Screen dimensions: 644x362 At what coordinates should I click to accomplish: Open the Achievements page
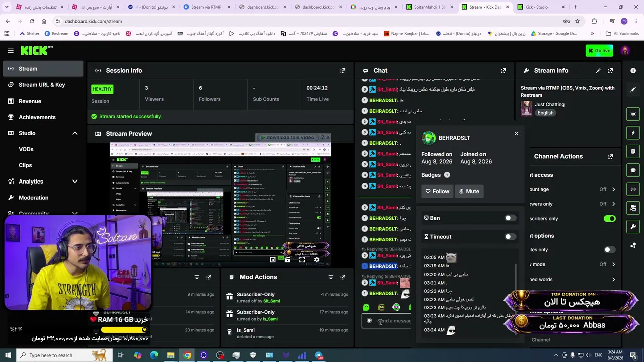click(x=43, y=117)
